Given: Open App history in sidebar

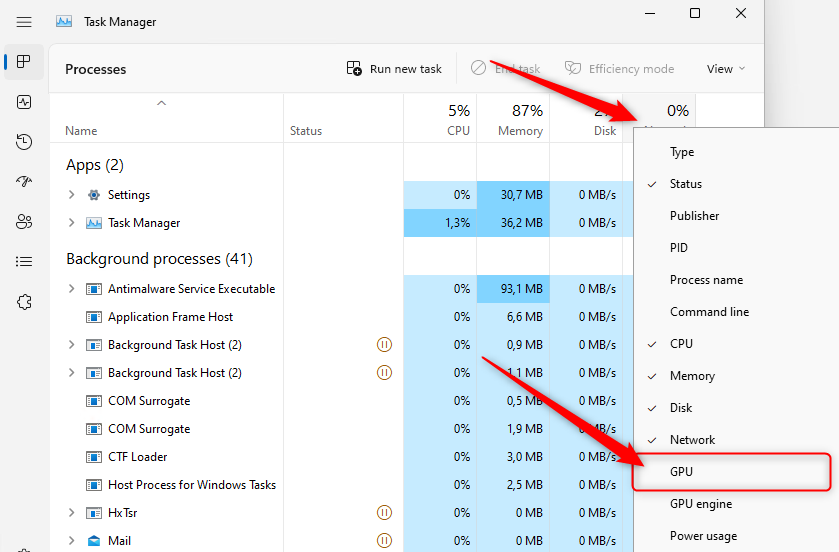Looking at the screenshot, I should [24, 142].
